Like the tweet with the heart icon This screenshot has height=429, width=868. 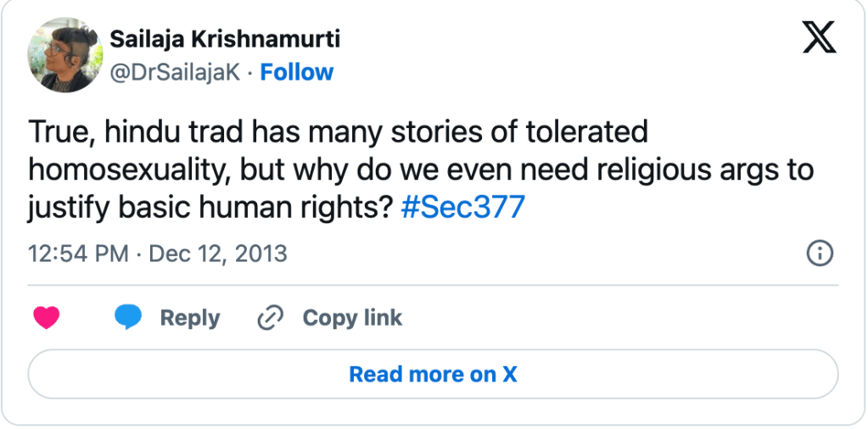tap(47, 318)
